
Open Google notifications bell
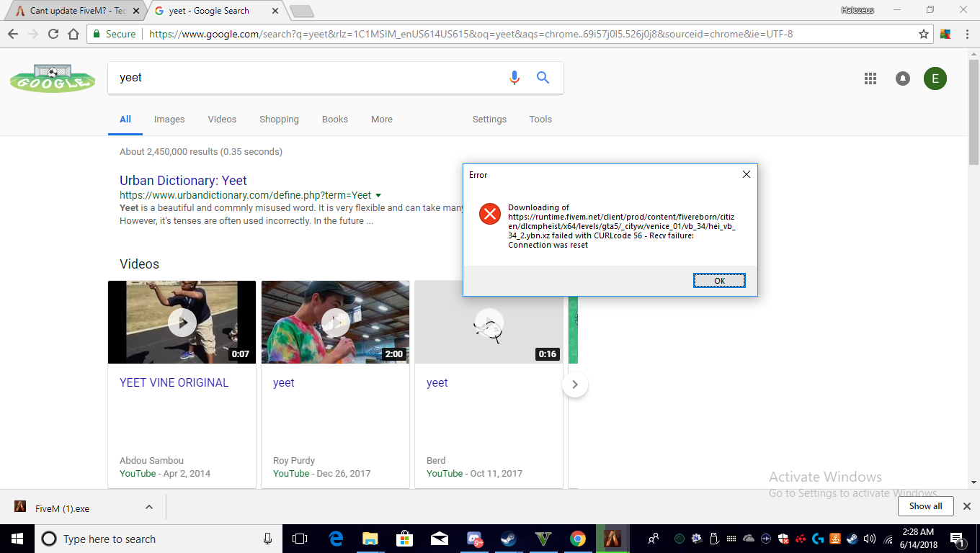click(x=902, y=78)
